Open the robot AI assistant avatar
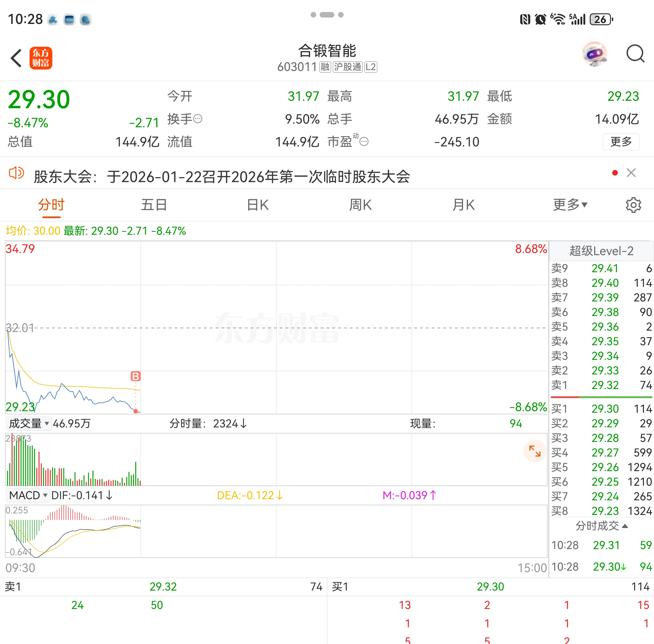This screenshot has height=644, width=654. [594, 54]
